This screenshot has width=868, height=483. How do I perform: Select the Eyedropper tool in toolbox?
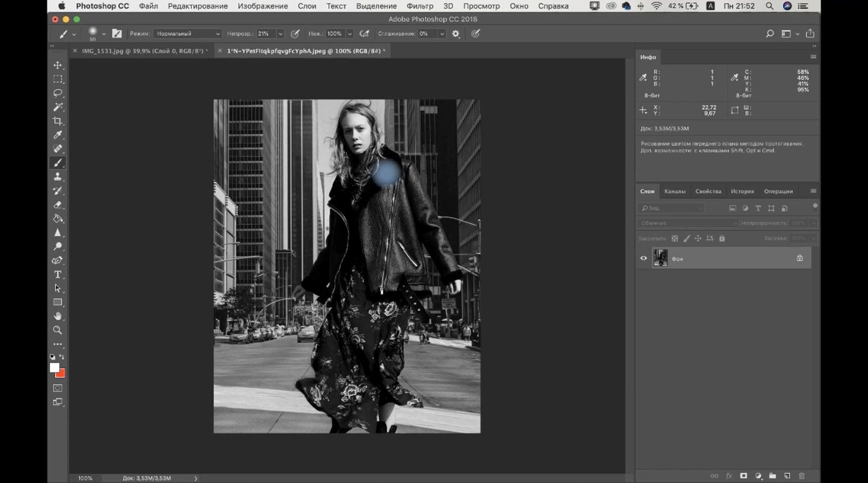(x=58, y=135)
